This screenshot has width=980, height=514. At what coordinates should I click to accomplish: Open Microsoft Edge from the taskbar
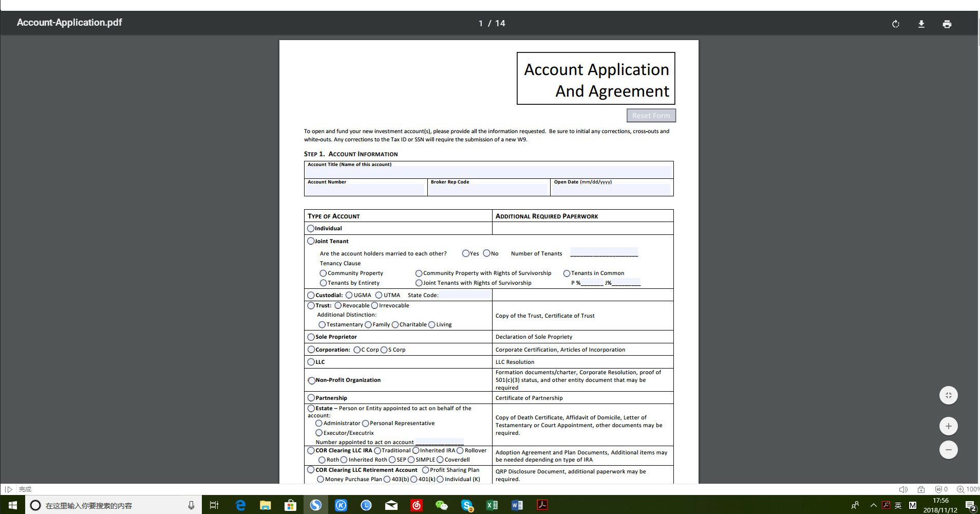point(240,505)
